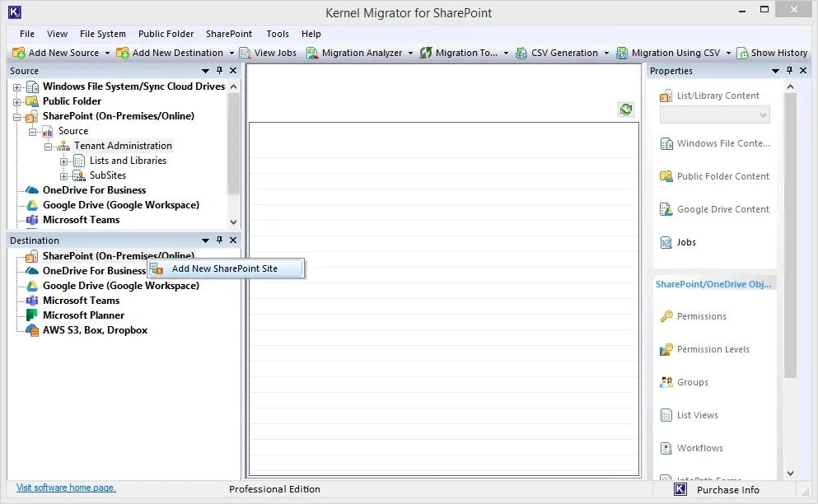Image resolution: width=818 pixels, height=504 pixels.
Task: Click the Kernel logo beside Purchase Info
Action: point(680,489)
